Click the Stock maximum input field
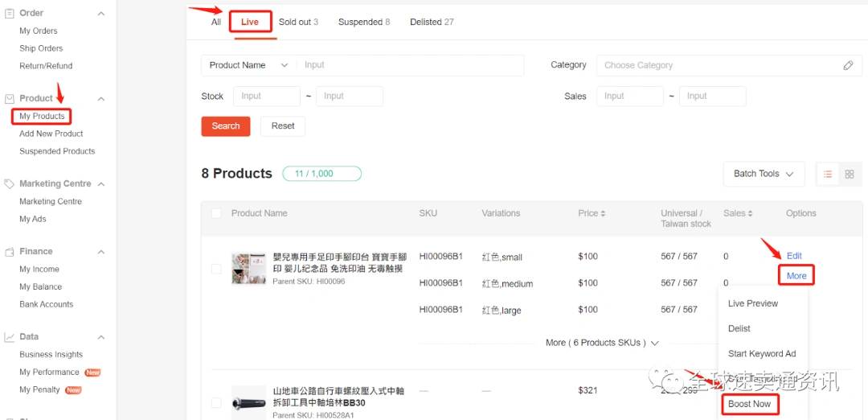The height and width of the screenshot is (420, 868). click(350, 97)
